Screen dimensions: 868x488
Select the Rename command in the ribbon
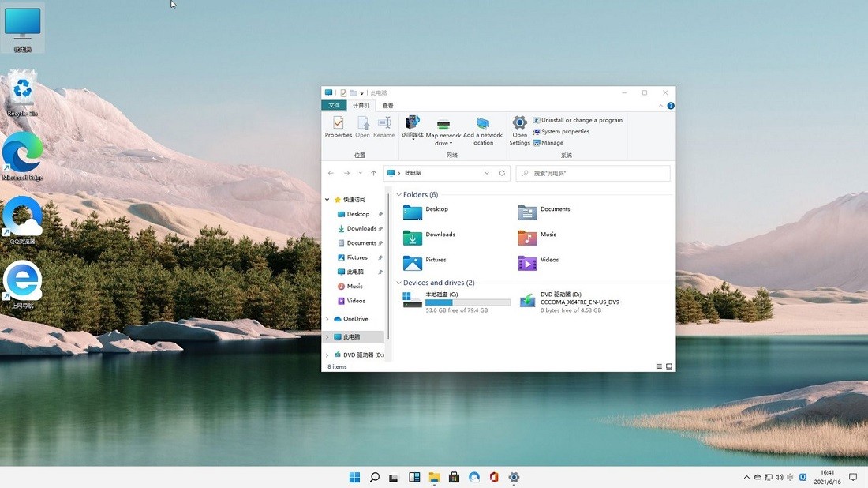(x=383, y=126)
